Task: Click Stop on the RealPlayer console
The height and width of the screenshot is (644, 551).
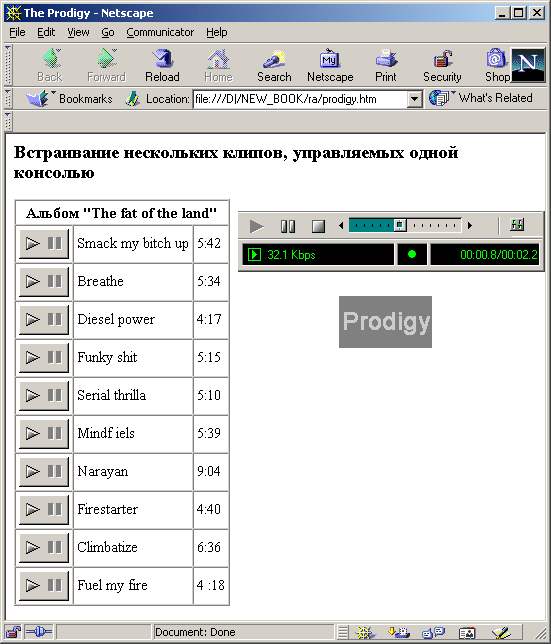Action: point(318,226)
